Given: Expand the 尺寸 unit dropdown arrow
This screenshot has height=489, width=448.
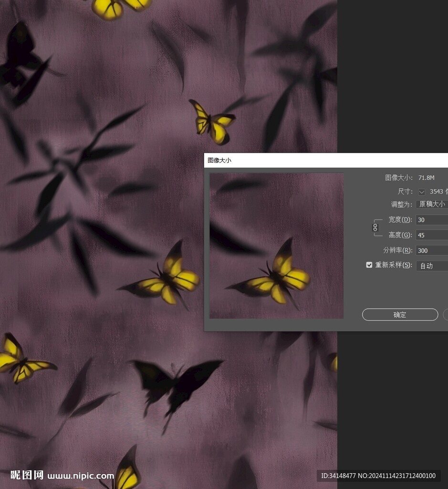Looking at the screenshot, I should point(421,192).
